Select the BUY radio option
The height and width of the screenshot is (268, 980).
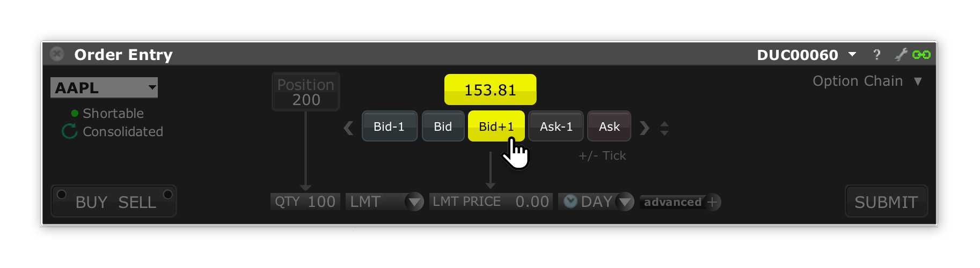[62, 195]
